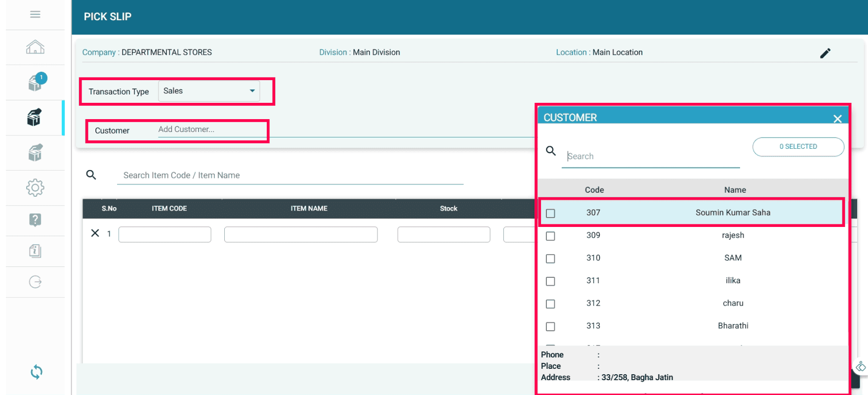
Task: Click the Stock input in row 1
Action: click(444, 234)
